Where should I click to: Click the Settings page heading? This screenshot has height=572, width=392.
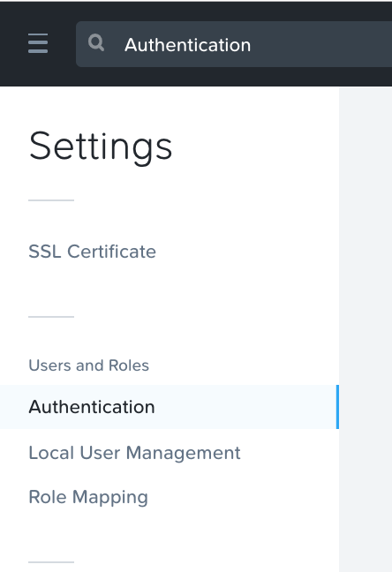101,147
